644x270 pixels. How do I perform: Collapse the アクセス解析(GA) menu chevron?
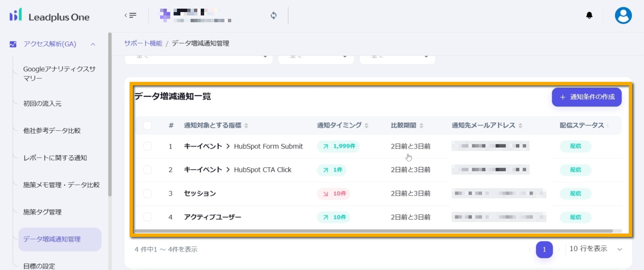93,44
